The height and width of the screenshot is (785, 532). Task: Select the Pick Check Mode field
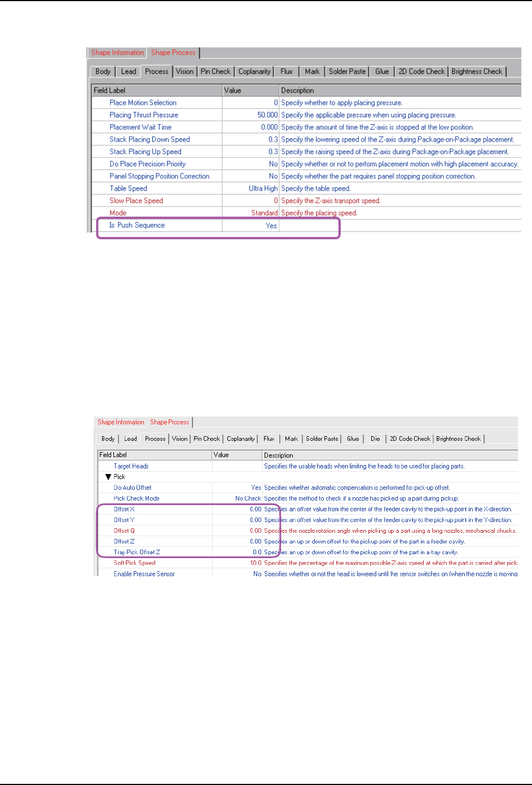pos(136,498)
